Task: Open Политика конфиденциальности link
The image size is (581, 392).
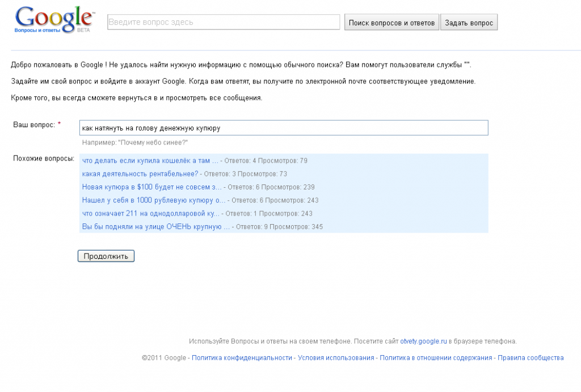Action: pyautogui.click(x=242, y=358)
